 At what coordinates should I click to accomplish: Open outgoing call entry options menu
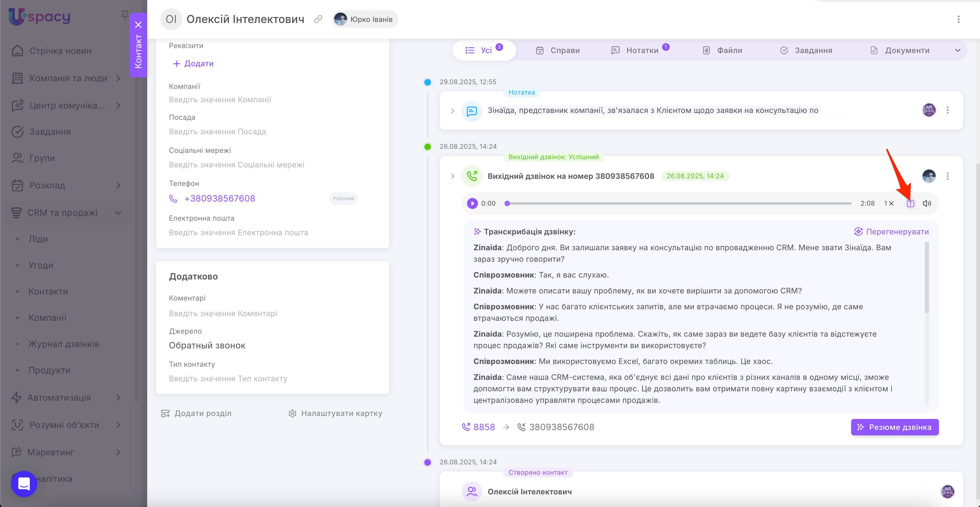pos(947,176)
